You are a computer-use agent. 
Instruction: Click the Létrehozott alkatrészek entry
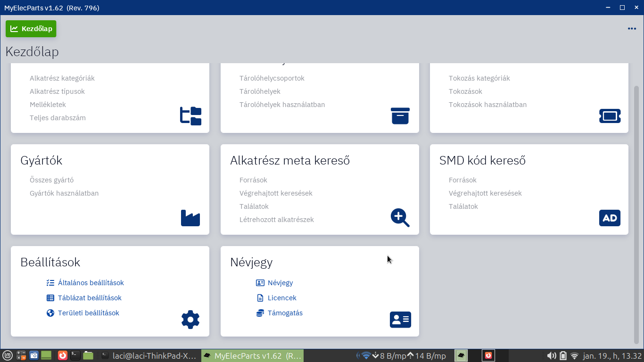click(277, 220)
